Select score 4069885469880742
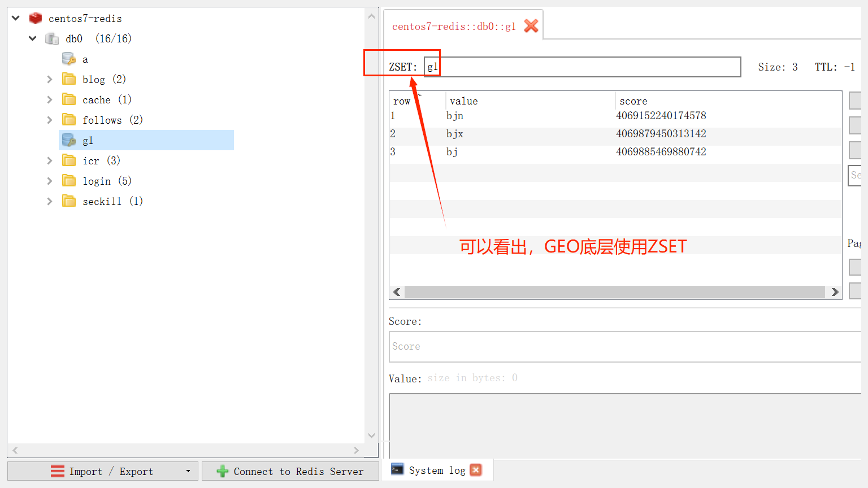 coord(661,152)
